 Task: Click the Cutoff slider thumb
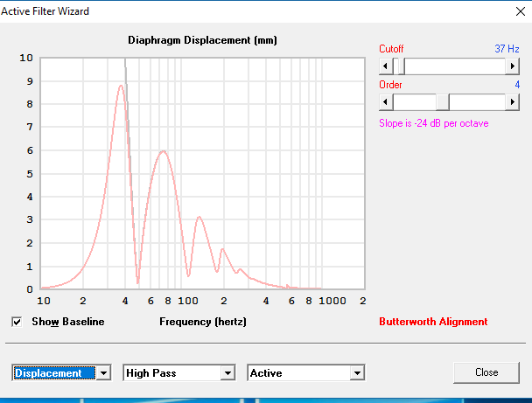click(398, 66)
